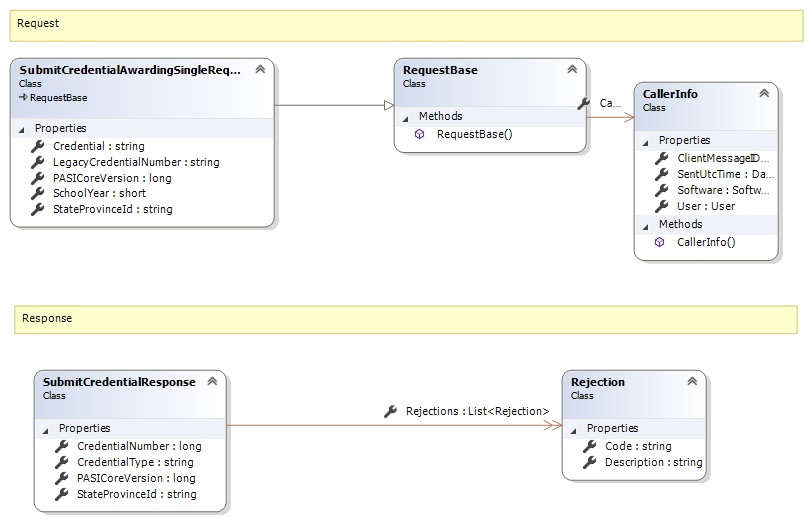Collapse the RequestBase class using its chevron
Image resolution: width=812 pixels, height=520 pixels.
pyautogui.click(x=572, y=70)
